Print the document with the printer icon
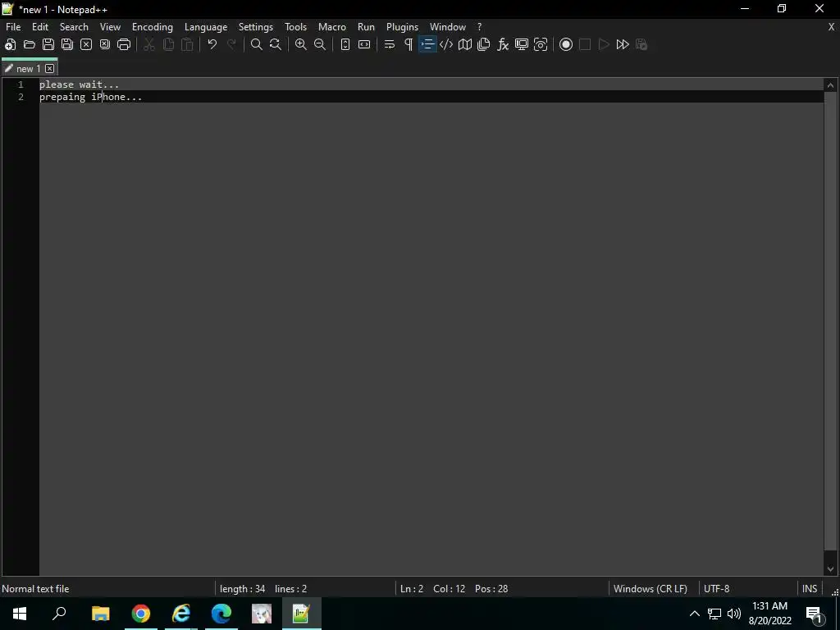The width and height of the screenshot is (840, 630). [124, 44]
